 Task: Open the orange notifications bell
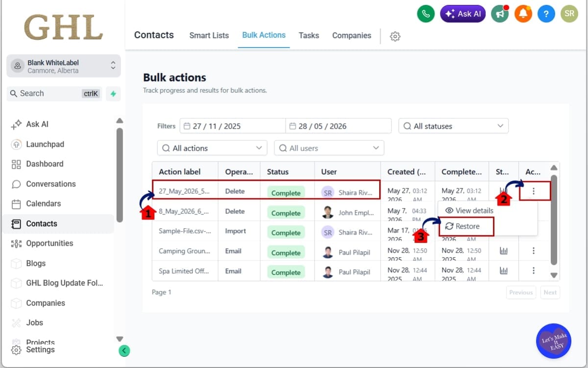523,14
